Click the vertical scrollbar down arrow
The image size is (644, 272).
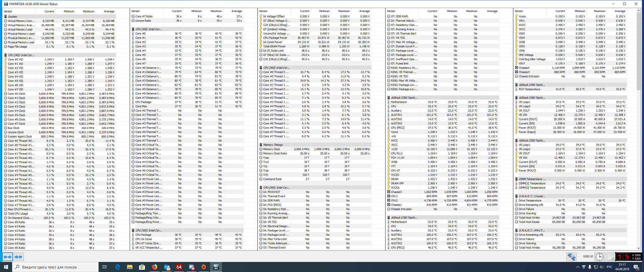[x=638, y=248]
